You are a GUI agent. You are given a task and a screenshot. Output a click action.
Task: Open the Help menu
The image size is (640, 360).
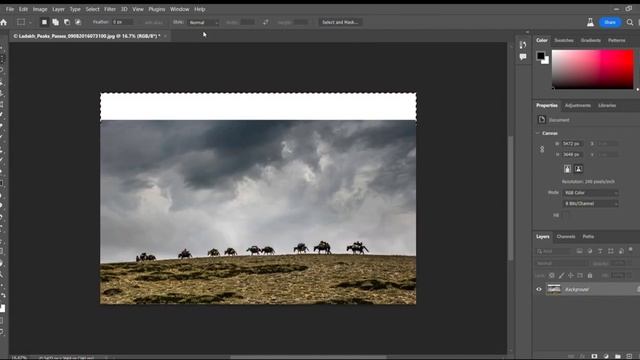click(200, 9)
